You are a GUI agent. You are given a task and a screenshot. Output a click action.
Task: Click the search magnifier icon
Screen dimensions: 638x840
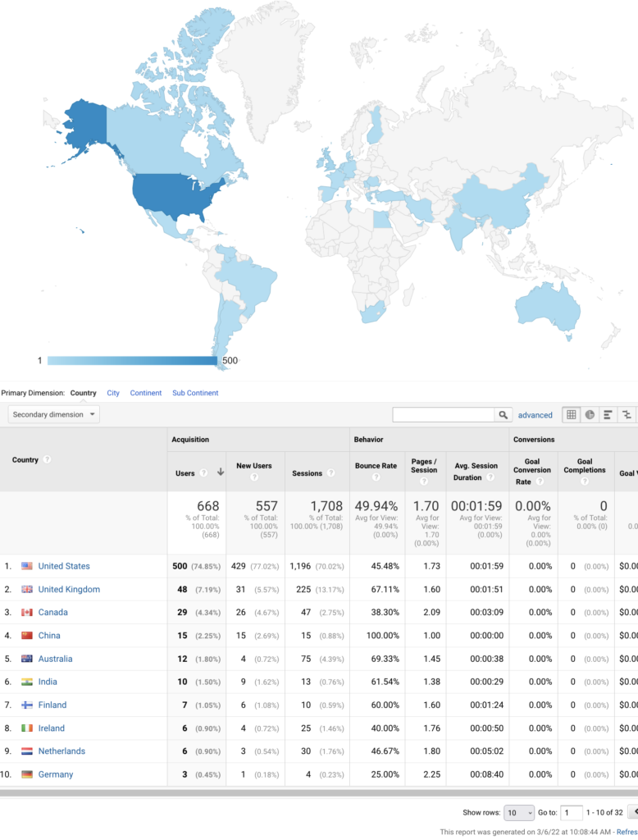click(x=503, y=414)
